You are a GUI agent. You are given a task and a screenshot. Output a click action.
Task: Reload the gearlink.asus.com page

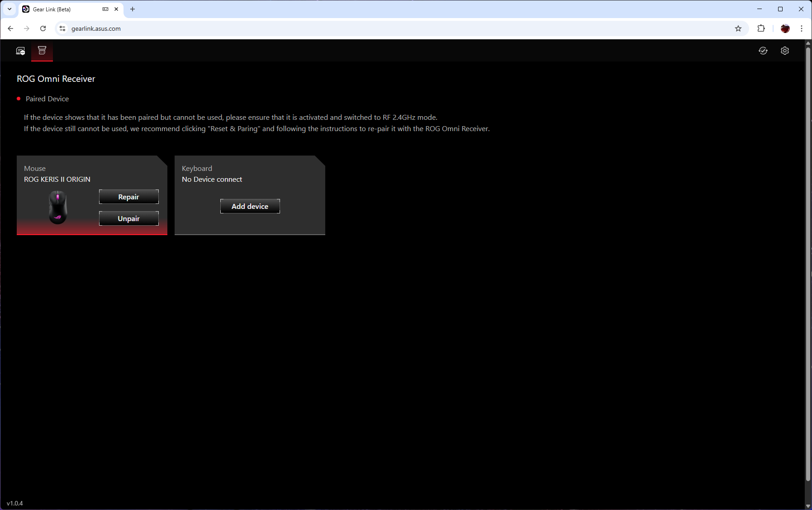[x=43, y=28]
